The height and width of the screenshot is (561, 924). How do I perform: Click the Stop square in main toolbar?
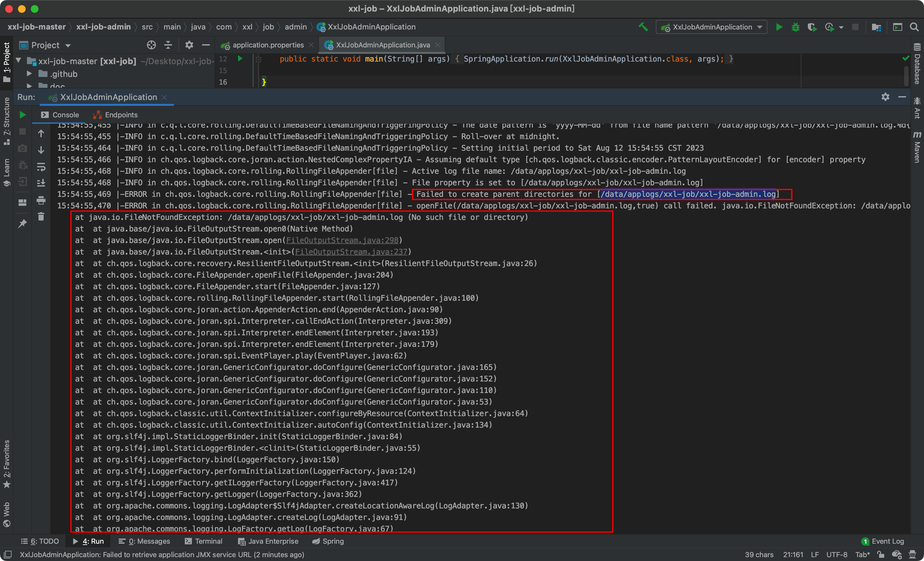click(855, 27)
